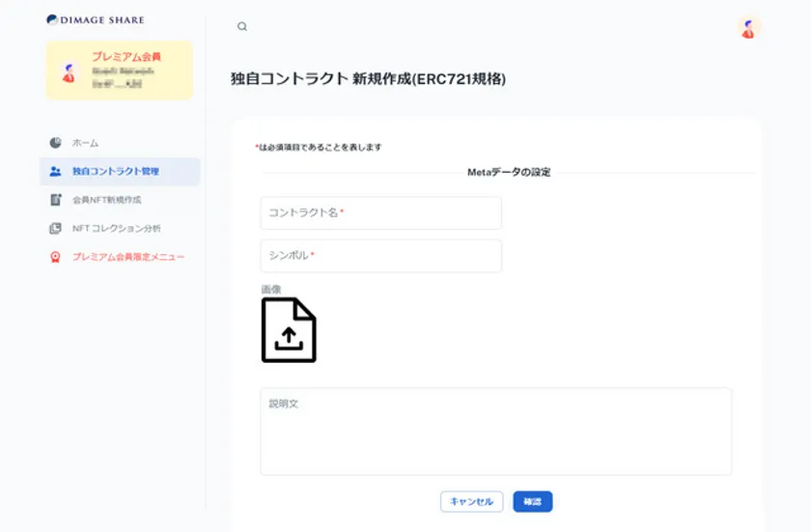Go to ホーム in the sidebar
811x532 pixels.
click(86, 143)
